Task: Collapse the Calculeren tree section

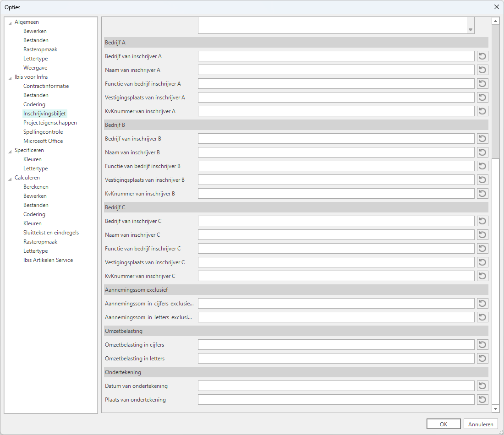Action: [10, 179]
